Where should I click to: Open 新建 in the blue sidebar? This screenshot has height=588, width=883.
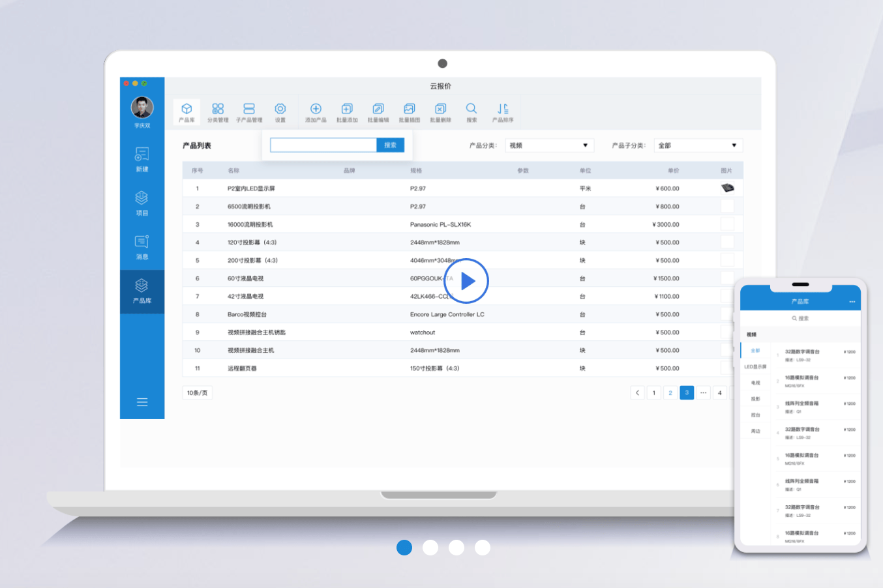click(x=142, y=160)
